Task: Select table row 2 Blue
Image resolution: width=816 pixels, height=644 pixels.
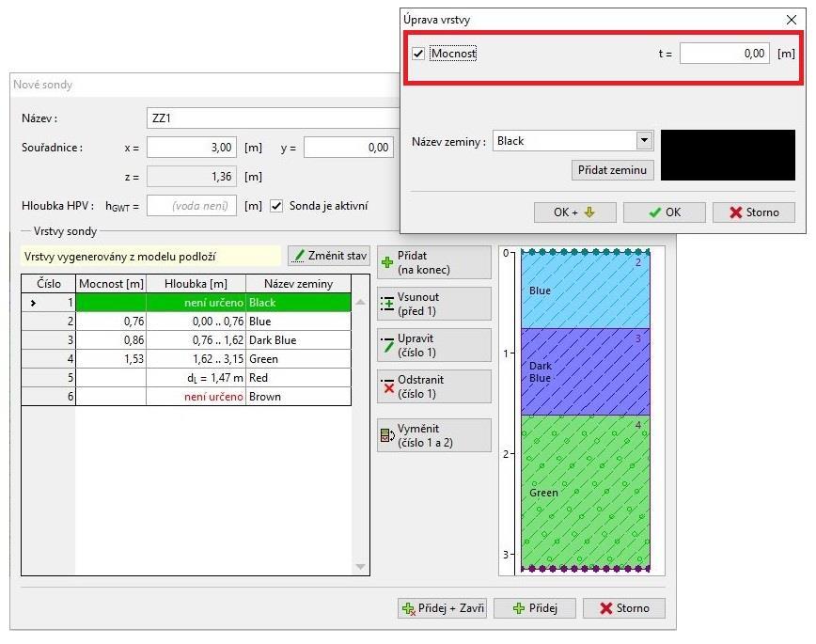Action: click(x=186, y=322)
